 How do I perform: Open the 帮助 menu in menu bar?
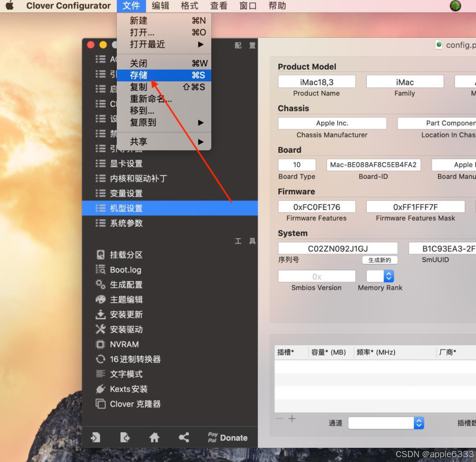(x=277, y=6)
